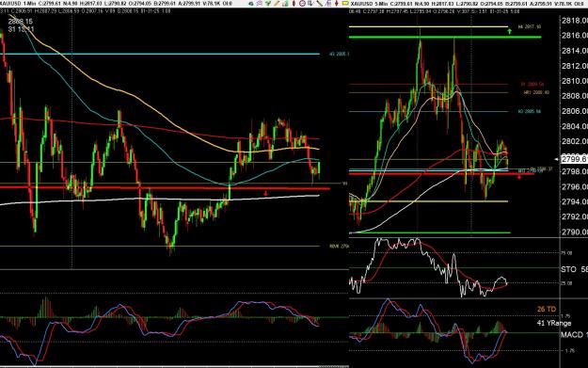588x368 pixels.
Task: Click the highlighted 2799.61 current price tag
Action: (x=574, y=159)
